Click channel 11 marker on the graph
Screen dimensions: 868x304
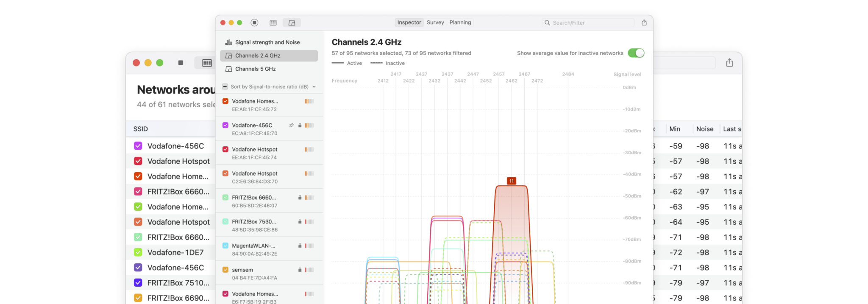[512, 181]
